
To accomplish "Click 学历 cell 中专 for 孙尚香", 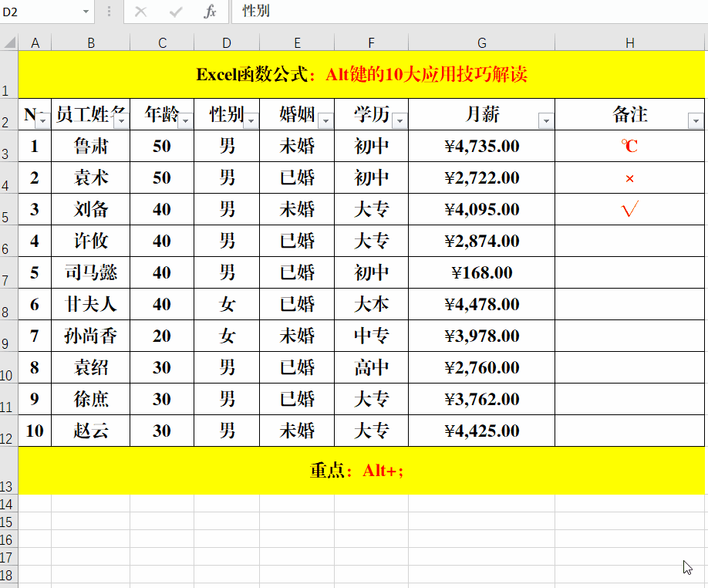I will (371, 336).
